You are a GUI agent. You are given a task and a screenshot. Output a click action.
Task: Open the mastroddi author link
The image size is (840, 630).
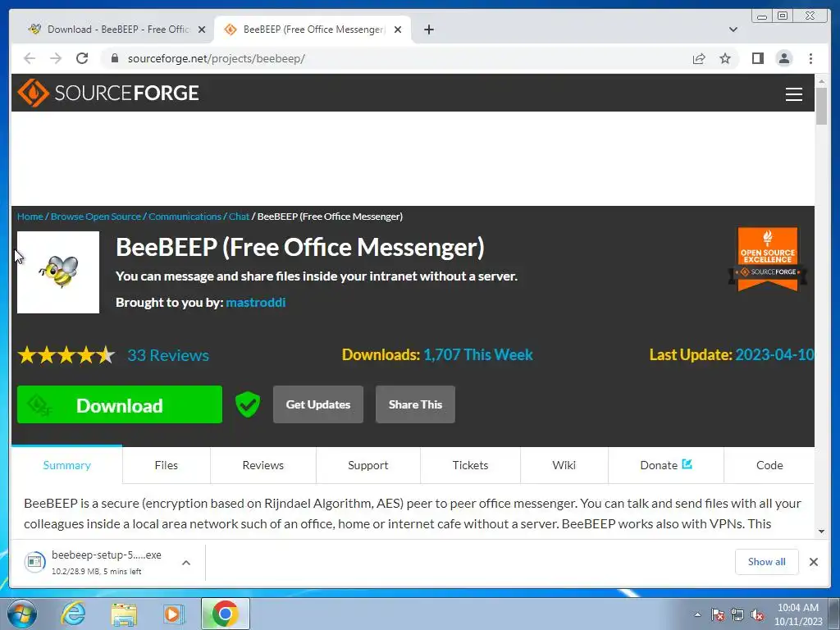pos(256,302)
